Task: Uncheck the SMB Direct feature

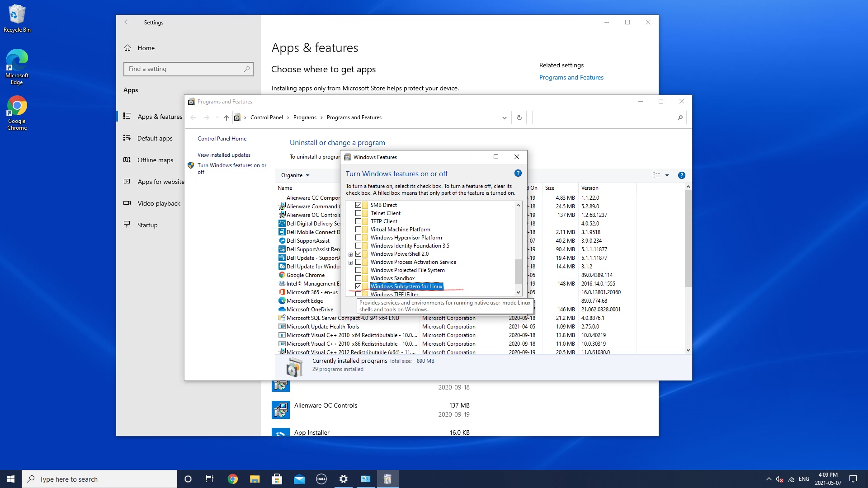Action: coord(358,205)
